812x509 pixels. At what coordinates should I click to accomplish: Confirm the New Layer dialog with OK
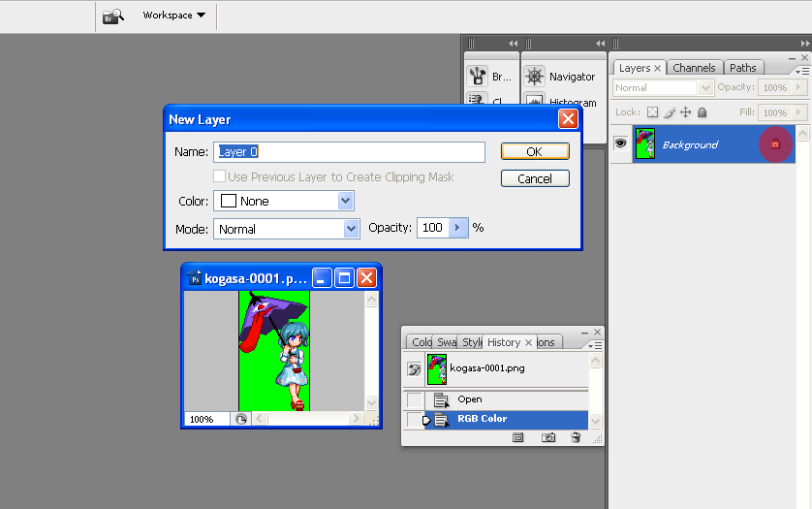pos(535,151)
